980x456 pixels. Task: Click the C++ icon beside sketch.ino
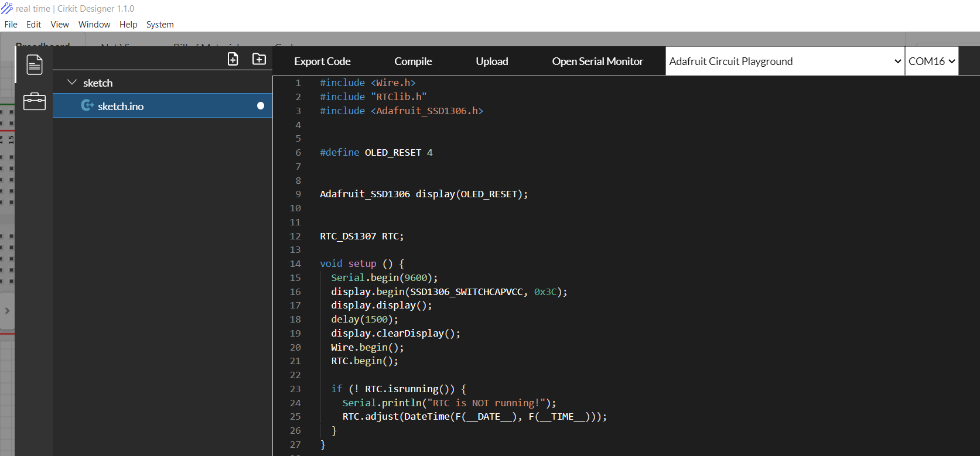[x=87, y=105]
